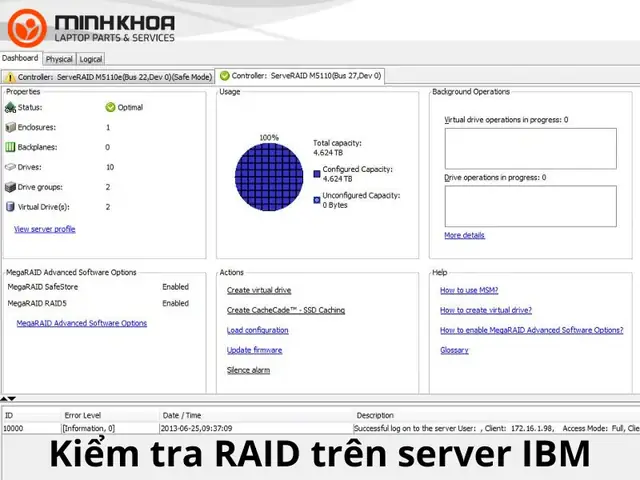Screen dimensions: 640x480
Task: Click the blue usage pie chart
Action: coord(269,177)
